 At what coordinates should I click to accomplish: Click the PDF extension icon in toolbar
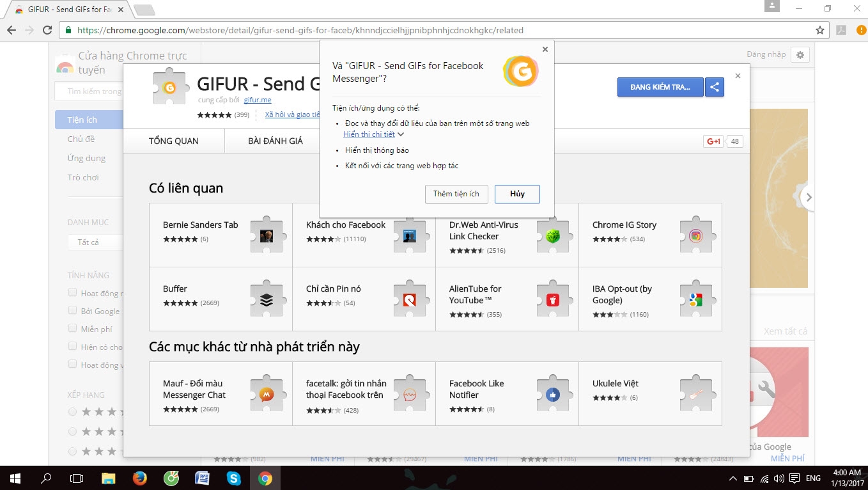(x=841, y=30)
